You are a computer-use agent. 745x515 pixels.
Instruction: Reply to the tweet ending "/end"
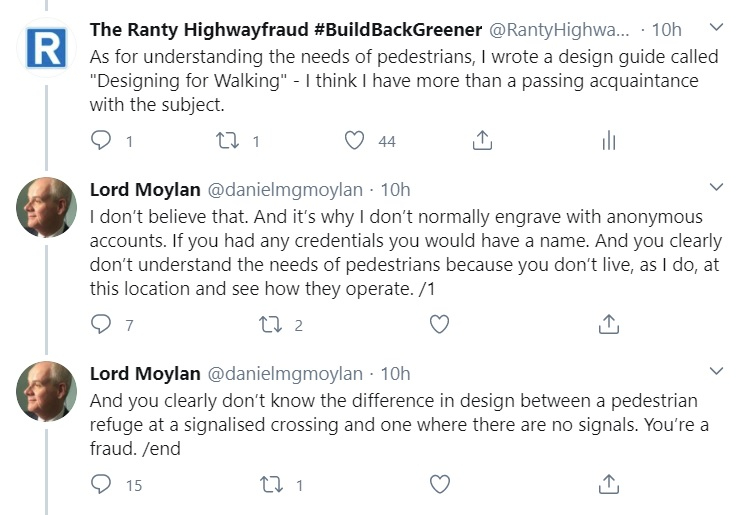coord(101,485)
